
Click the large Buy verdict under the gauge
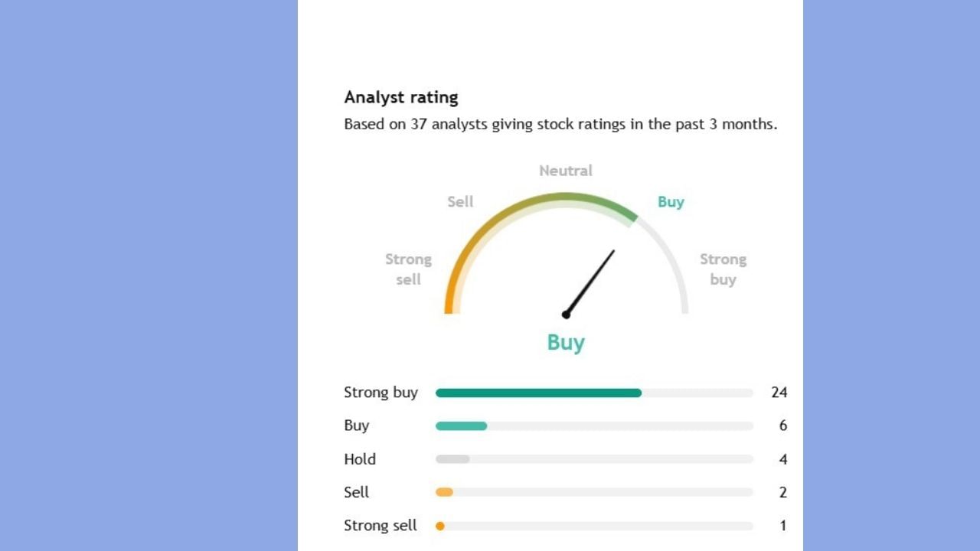(x=566, y=342)
